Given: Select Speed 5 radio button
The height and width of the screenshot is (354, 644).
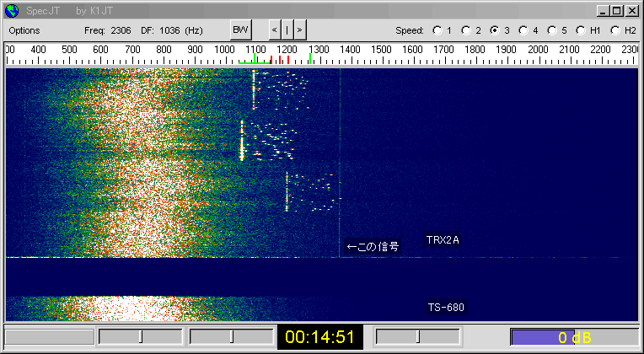Looking at the screenshot, I should [552, 30].
